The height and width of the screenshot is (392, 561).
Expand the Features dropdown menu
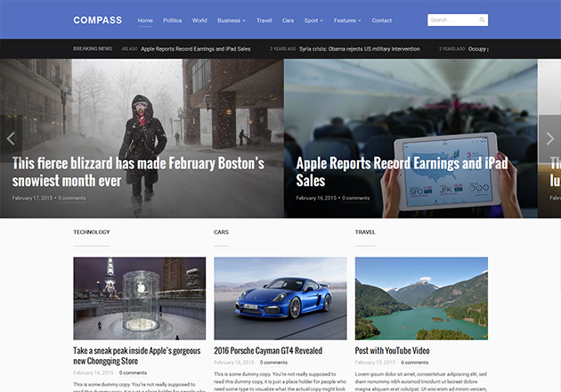(347, 20)
